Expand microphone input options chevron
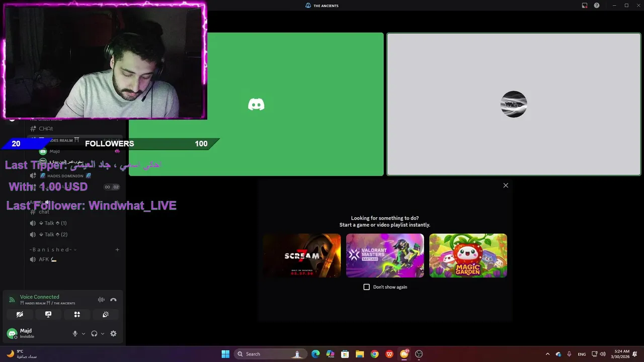The width and height of the screenshot is (644, 362). pyautogui.click(x=84, y=333)
